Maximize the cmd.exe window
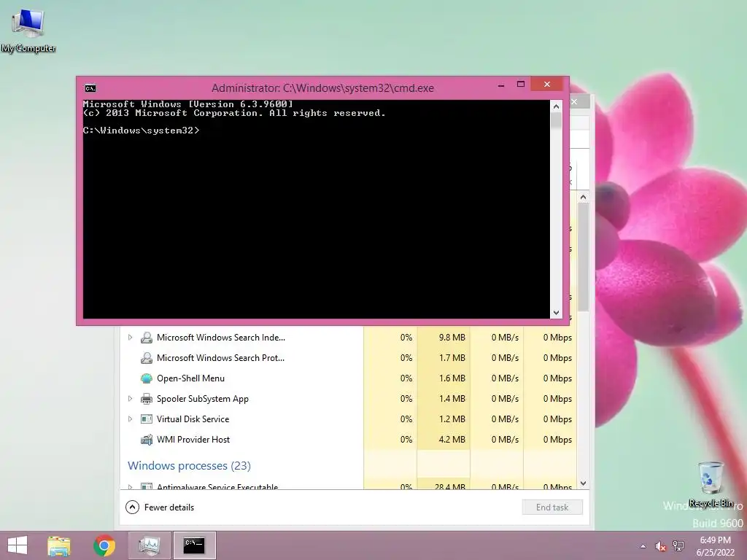Viewport: 747px width, 560px height. point(521,85)
